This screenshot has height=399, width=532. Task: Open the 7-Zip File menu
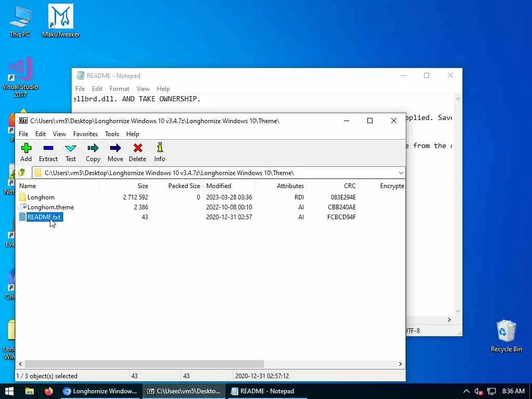coord(23,134)
